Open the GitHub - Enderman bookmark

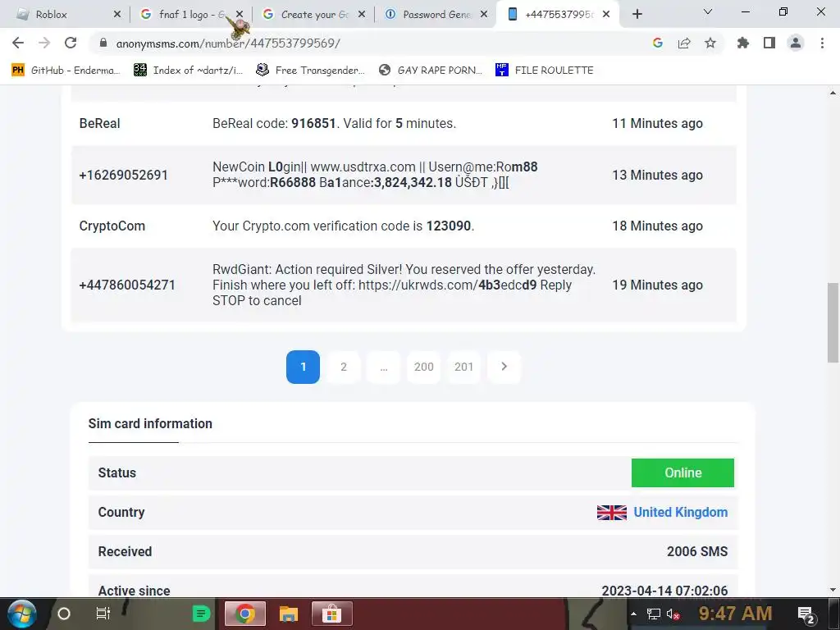pyautogui.click(x=66, y=71)
